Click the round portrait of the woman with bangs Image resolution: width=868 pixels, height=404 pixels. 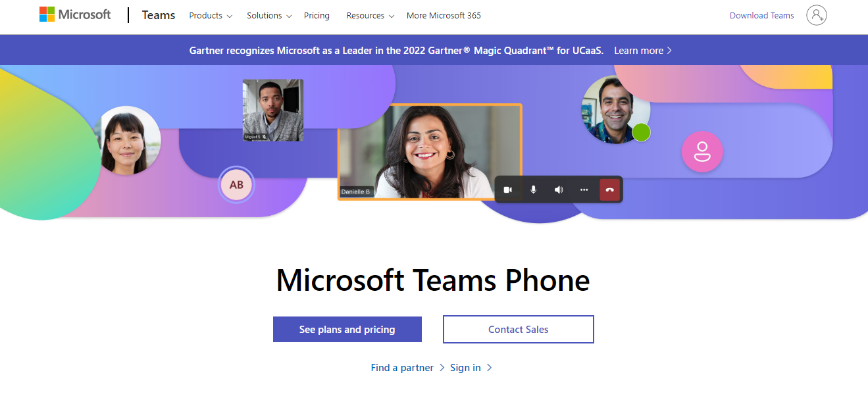(128, 140)
